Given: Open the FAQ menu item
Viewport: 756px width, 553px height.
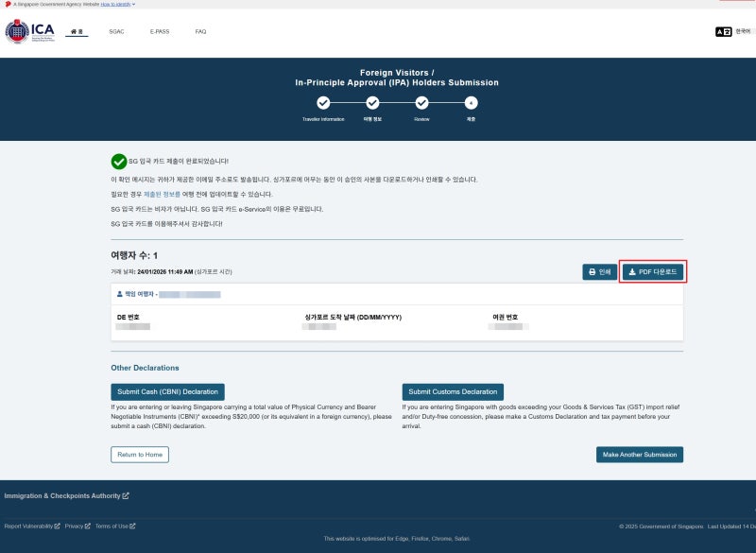Looking at the screenshot, I should coord(200,32).
